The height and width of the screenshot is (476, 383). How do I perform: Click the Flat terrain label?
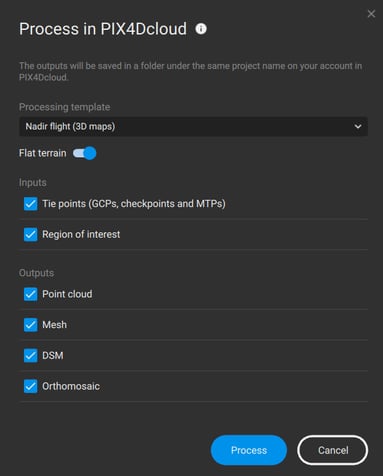(x=43, y=153)
